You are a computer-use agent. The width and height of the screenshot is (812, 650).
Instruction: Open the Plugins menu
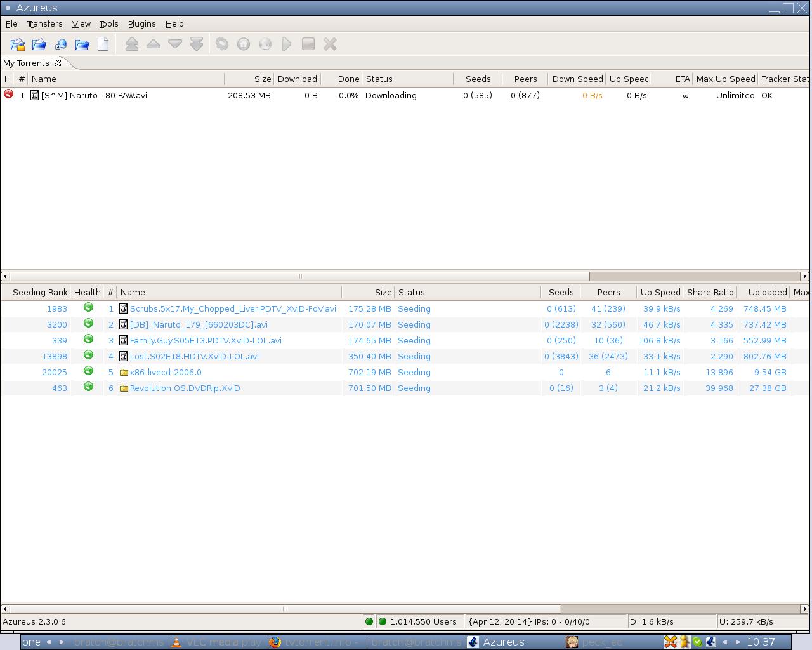coord(141,23)
